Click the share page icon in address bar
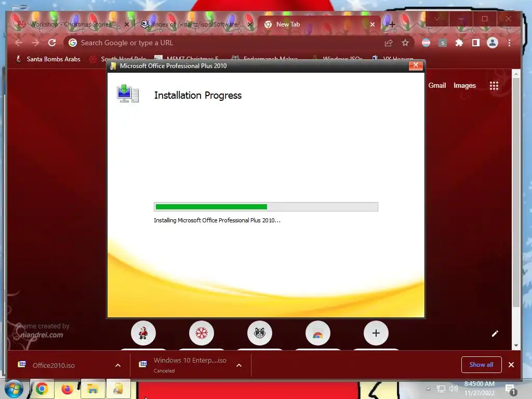This screenshot has width=532, height=399. (x=389, y=43)
